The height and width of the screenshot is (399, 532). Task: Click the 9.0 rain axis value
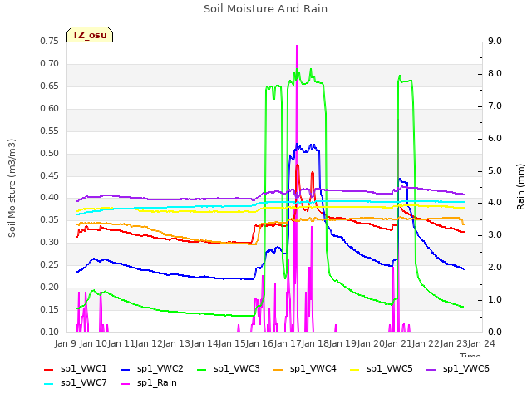495,42
